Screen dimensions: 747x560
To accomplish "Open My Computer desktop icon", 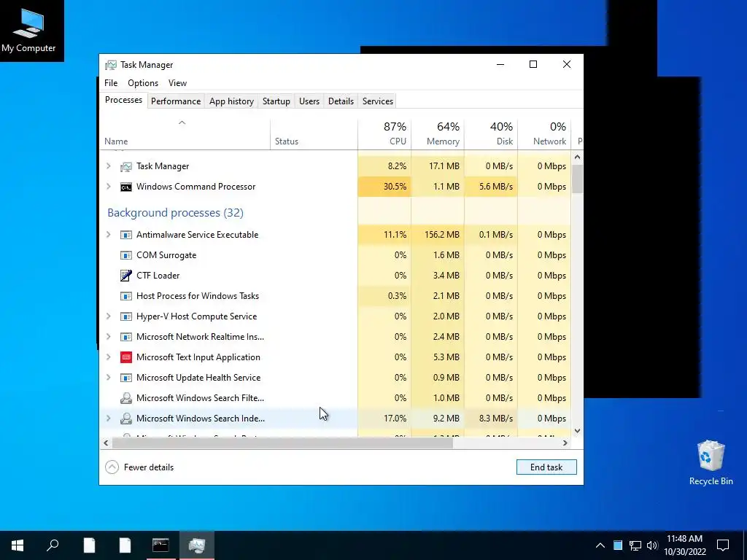I will 28,31.
